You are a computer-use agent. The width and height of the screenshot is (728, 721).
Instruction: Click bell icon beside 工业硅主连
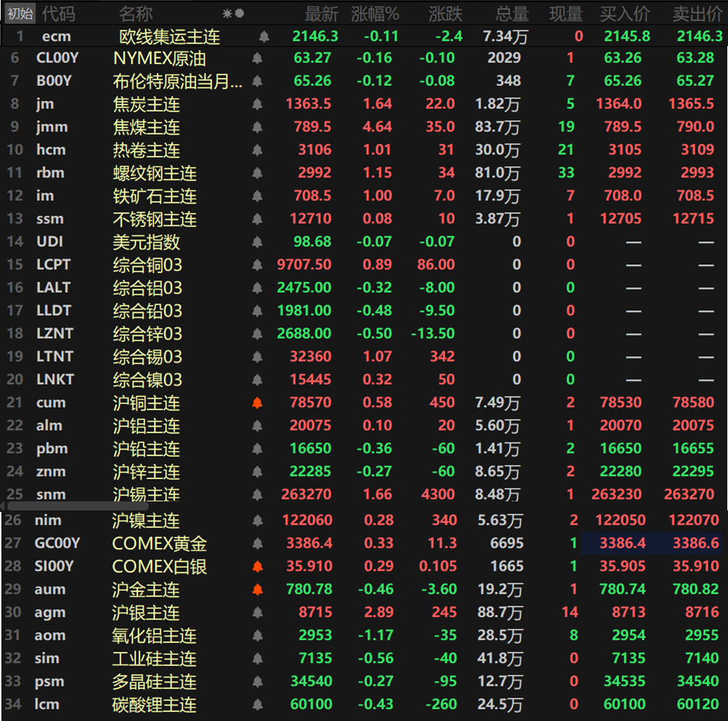[x=258, y=659]
